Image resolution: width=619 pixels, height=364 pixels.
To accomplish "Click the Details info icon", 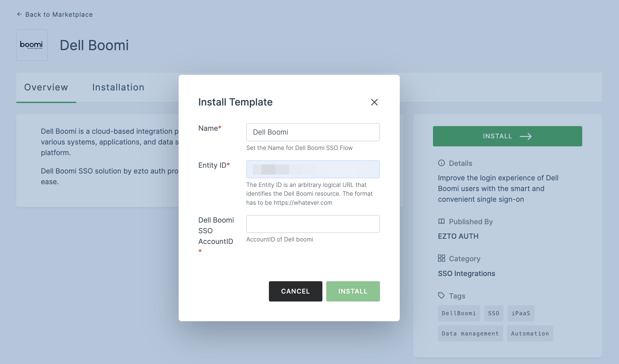I will tap(441, 163).
